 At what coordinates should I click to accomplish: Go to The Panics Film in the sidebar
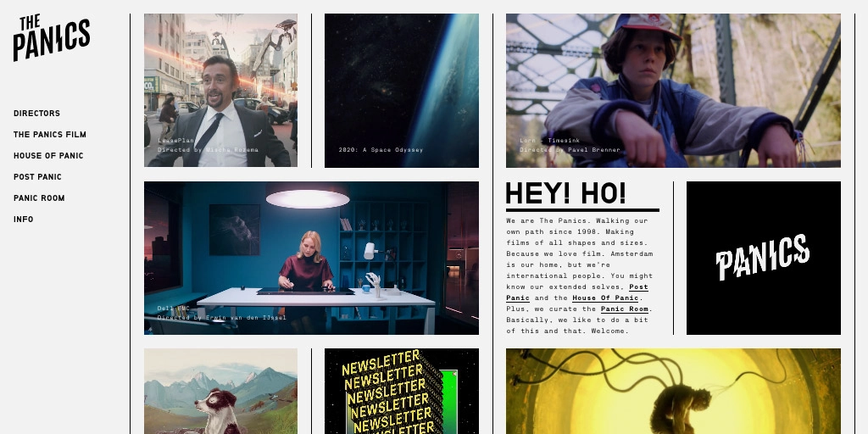[49, 135]
